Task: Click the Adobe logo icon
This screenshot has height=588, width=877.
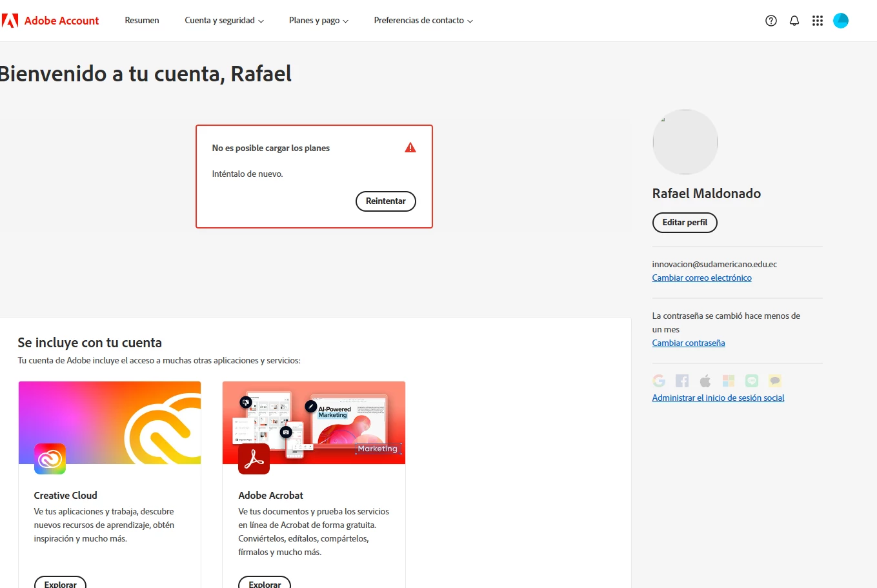Action: [x=9, y=21]
